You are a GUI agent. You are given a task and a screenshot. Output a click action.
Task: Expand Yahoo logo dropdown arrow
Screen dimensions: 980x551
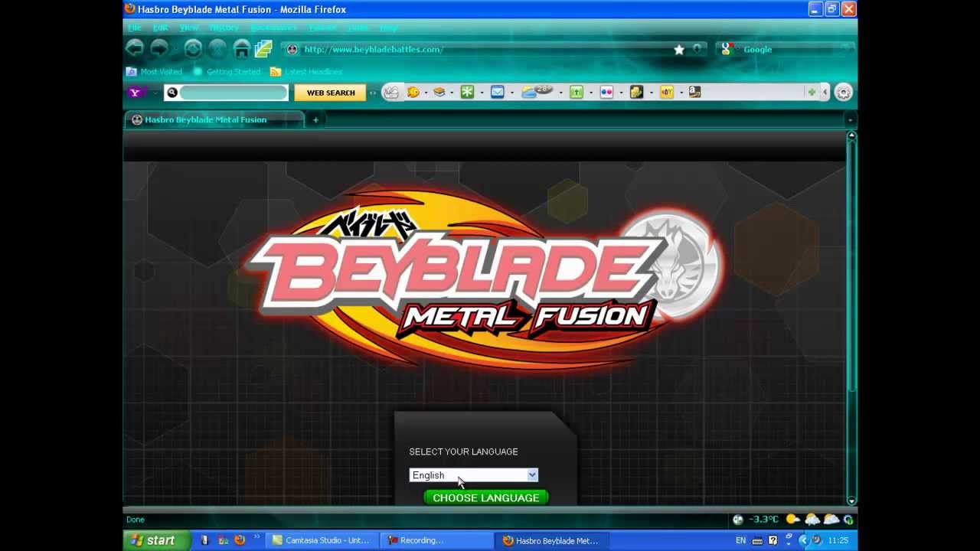[x=154, y=93]
